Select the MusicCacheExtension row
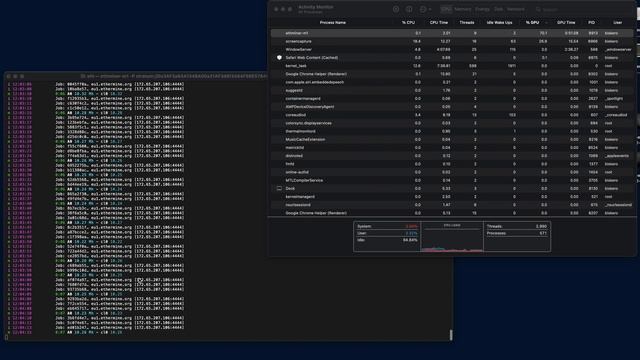 click(452, 139)
